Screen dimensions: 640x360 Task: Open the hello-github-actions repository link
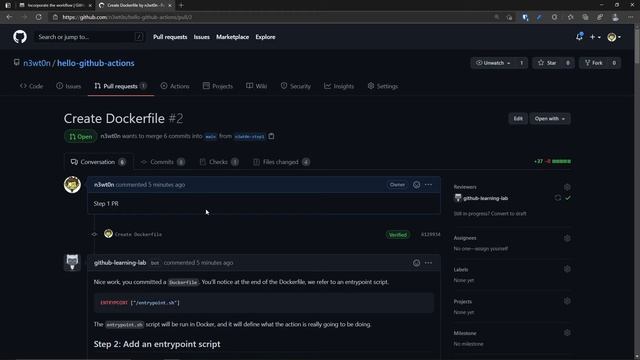pyautogui.click(x=96, y=63)
